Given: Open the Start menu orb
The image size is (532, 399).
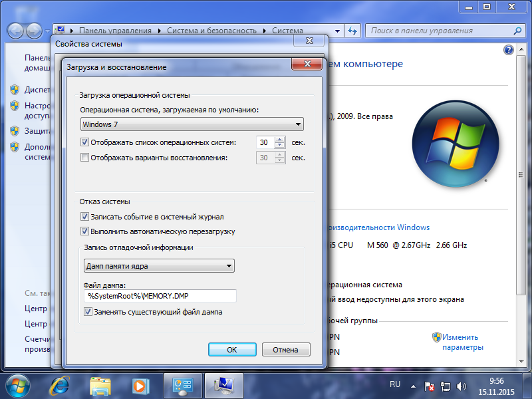Looking at the screenshot, I should tap(18, 385).
